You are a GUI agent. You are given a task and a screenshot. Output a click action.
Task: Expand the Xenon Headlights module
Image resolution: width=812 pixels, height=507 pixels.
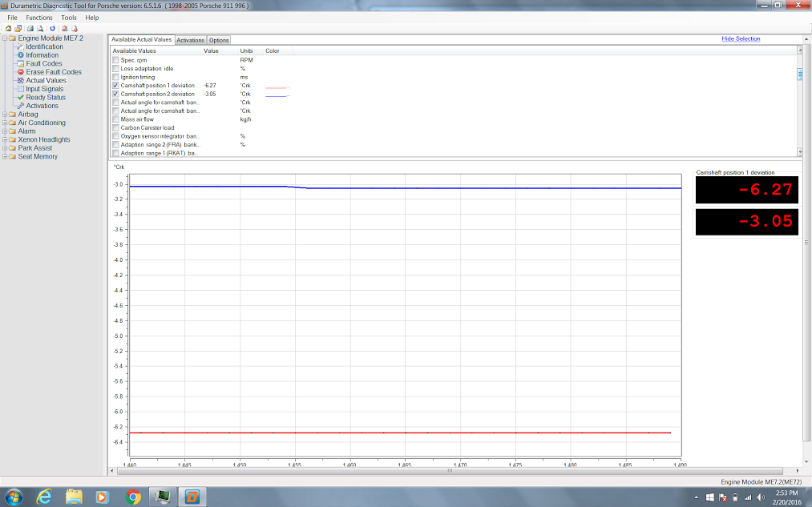pos(5,139)
